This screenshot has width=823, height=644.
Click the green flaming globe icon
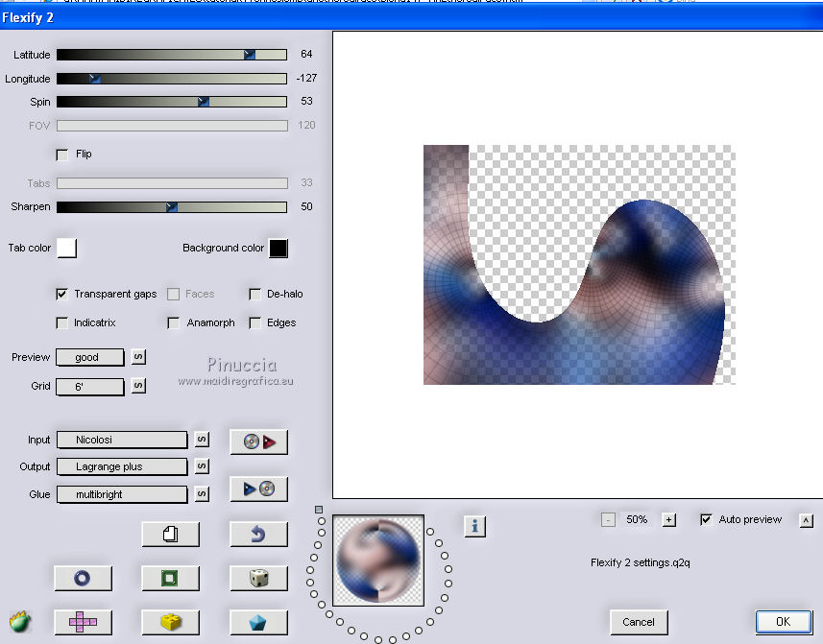[x=20, y=622]
